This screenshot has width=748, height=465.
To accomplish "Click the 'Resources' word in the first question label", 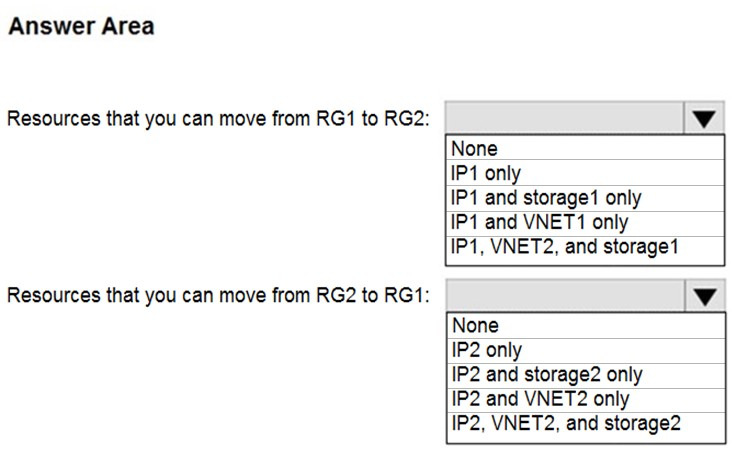I will coord(50,119).
